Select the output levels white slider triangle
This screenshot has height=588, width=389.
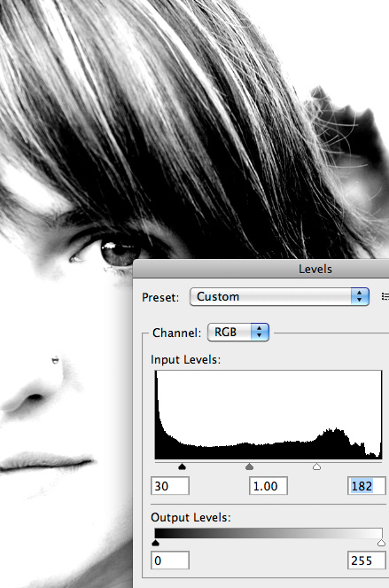[x=382, y=543]
